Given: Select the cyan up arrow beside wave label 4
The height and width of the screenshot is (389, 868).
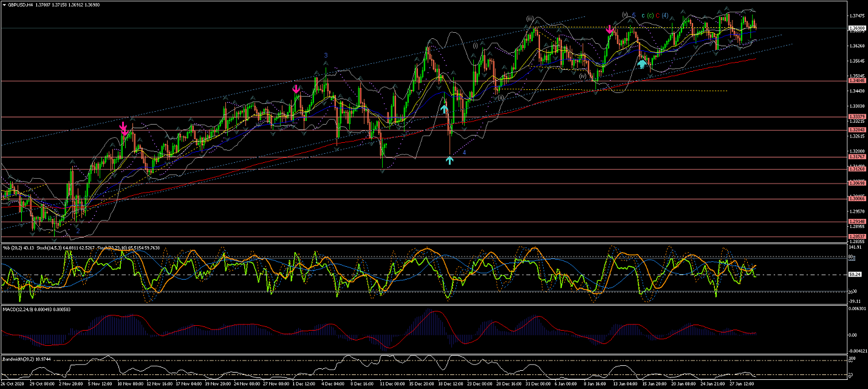Looking at the screenshot, I should pyautogui.click(x=449, y=160).
